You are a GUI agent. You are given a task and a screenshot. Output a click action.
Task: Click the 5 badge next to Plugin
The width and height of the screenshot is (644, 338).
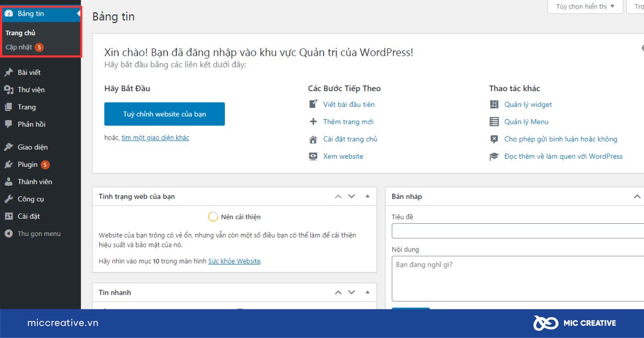coord(45,164)
